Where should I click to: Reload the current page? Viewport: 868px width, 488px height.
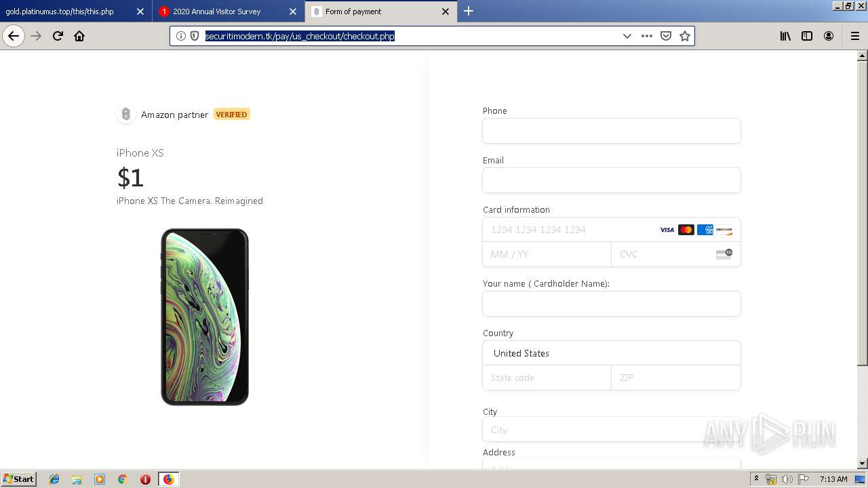[58, 36]
